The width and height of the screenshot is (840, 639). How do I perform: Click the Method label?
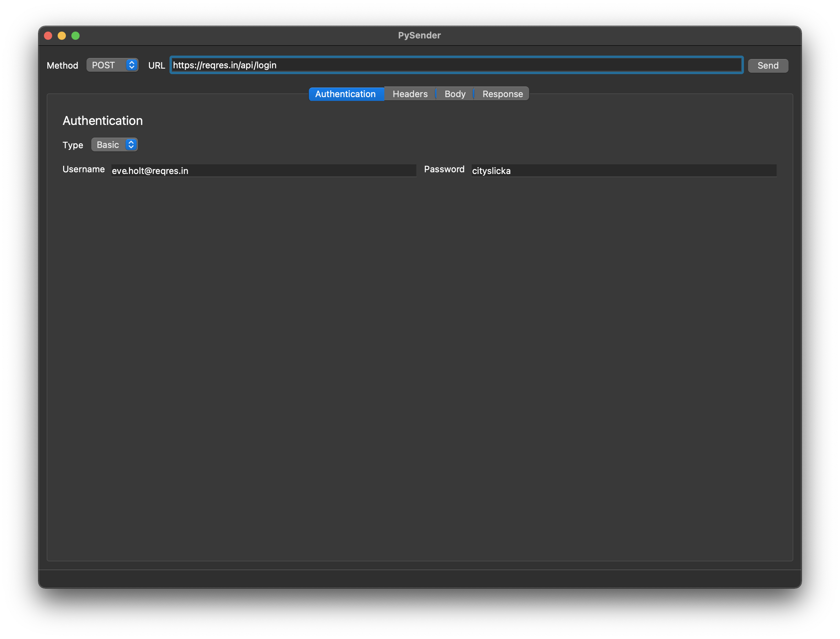[x=62, y=65]
